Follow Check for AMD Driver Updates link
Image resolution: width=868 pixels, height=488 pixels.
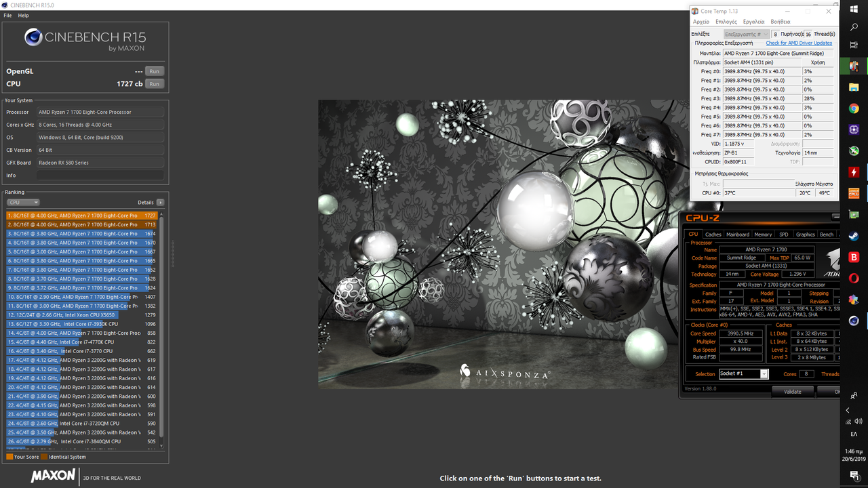tap(799, 43)
